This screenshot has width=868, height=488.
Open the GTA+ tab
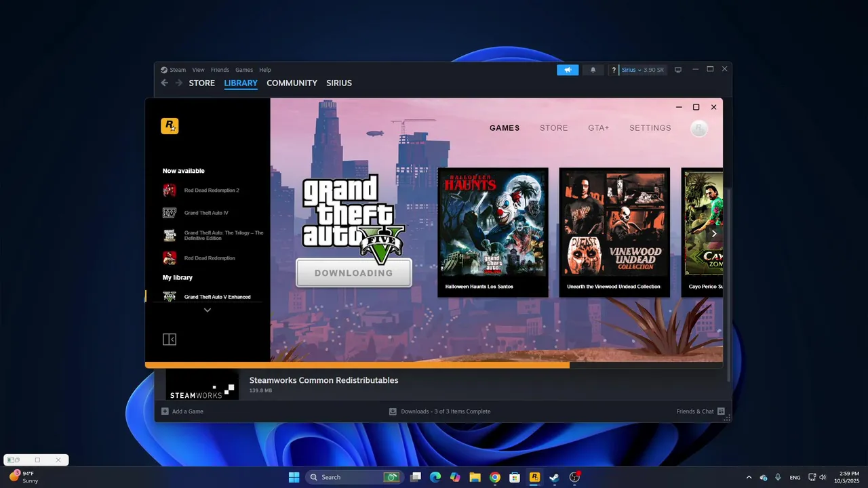599,128
